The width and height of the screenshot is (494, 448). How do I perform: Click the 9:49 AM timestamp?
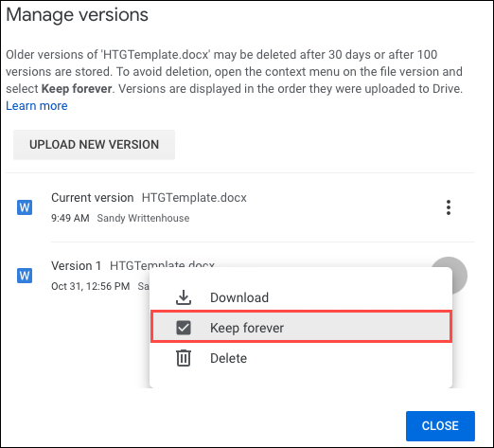70,218
